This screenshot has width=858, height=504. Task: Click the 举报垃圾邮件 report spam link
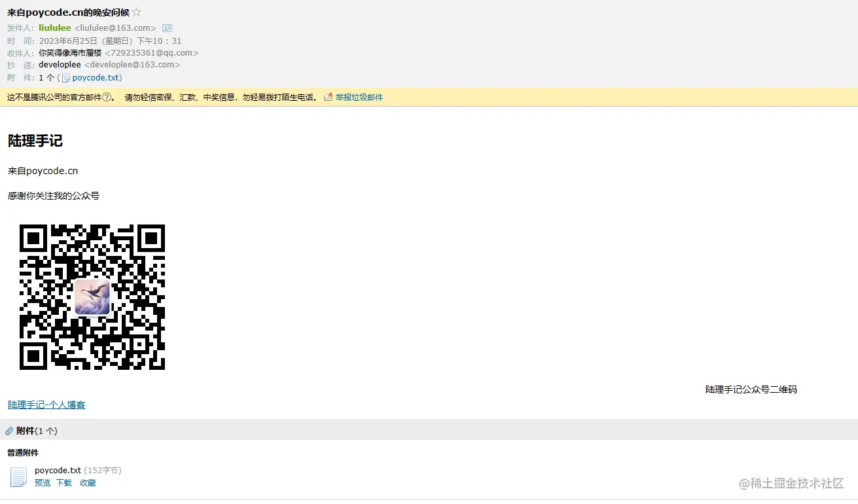(x=359, y=96)
